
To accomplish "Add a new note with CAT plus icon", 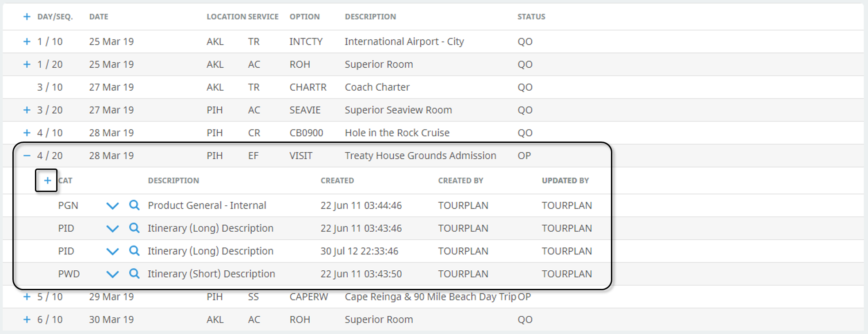I will (x=47, y=180).
